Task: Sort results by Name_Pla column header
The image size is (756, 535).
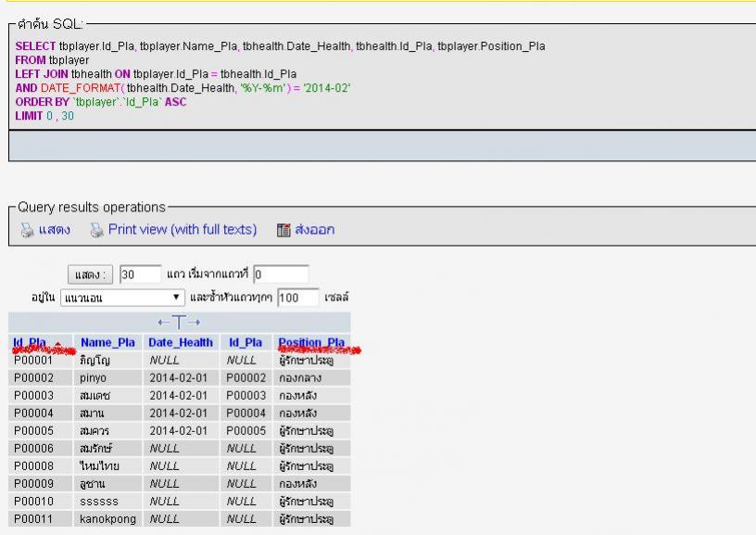Action: 107,342
